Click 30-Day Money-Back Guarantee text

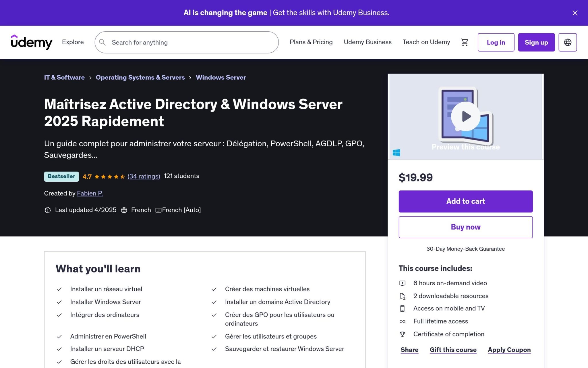pyautogui.click(x=465, y=249)
